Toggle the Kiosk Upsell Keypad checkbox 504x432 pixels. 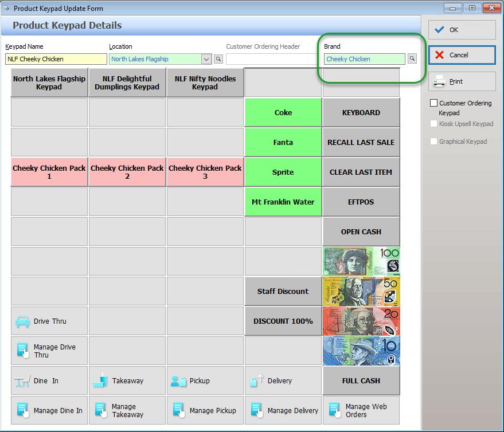[434, 124]
